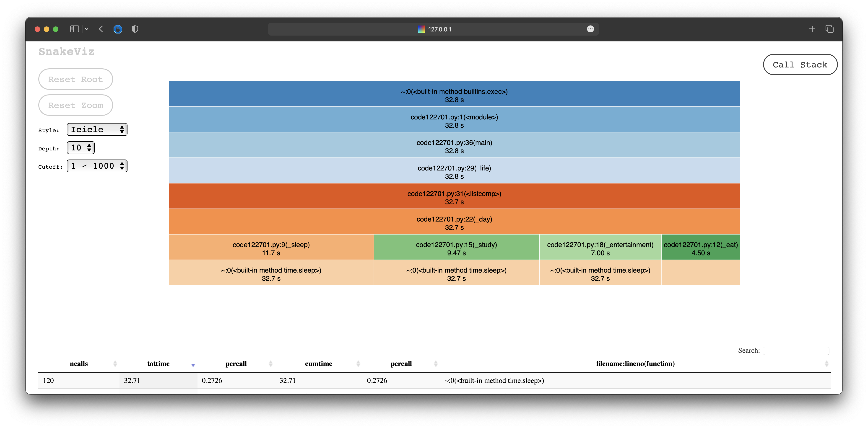Sort table by ncalls column
868x428 pixels.
pyautogui.click(x=79, y=364)
